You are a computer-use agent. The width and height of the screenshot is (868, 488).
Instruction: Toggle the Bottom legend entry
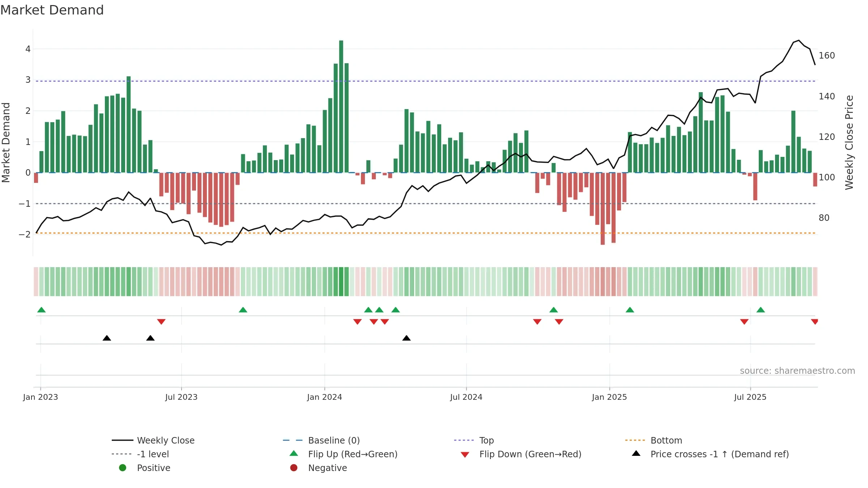[654, 440]
